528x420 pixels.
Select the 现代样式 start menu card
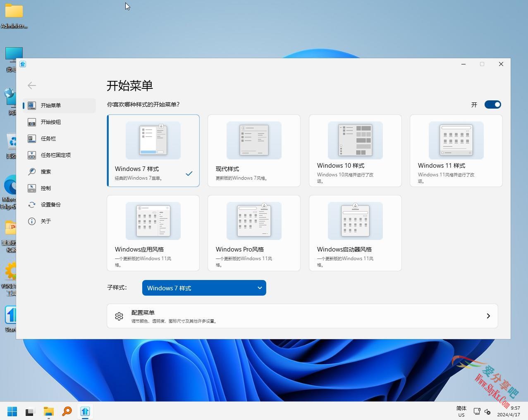254,151
